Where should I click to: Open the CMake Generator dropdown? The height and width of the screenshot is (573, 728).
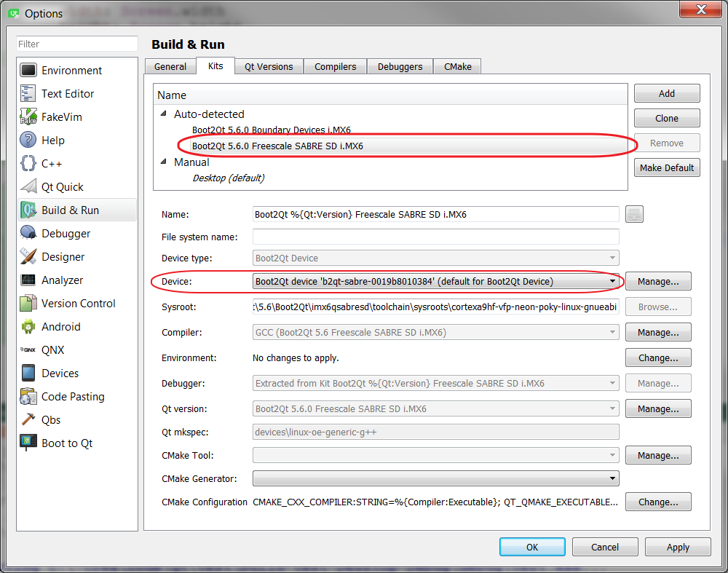coord(436,478)
